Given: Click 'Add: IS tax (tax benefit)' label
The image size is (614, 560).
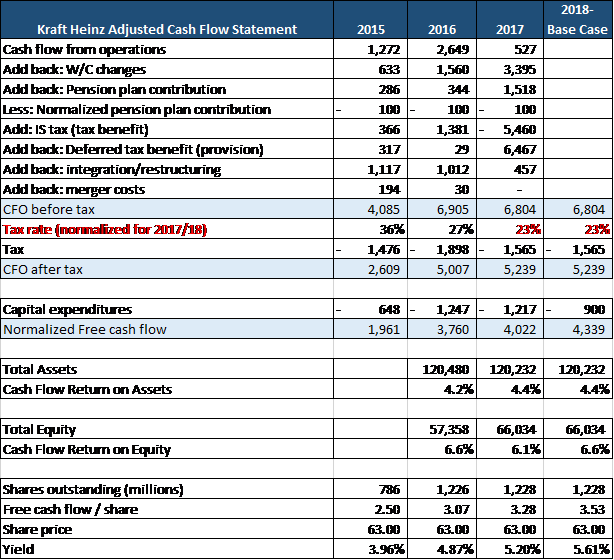Looking at the screenshot, I should (75, 129).
